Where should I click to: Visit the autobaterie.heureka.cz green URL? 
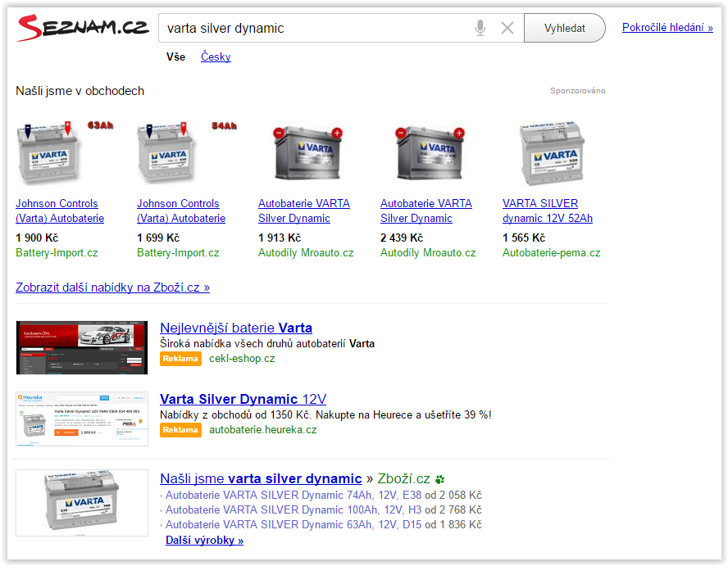263,429
